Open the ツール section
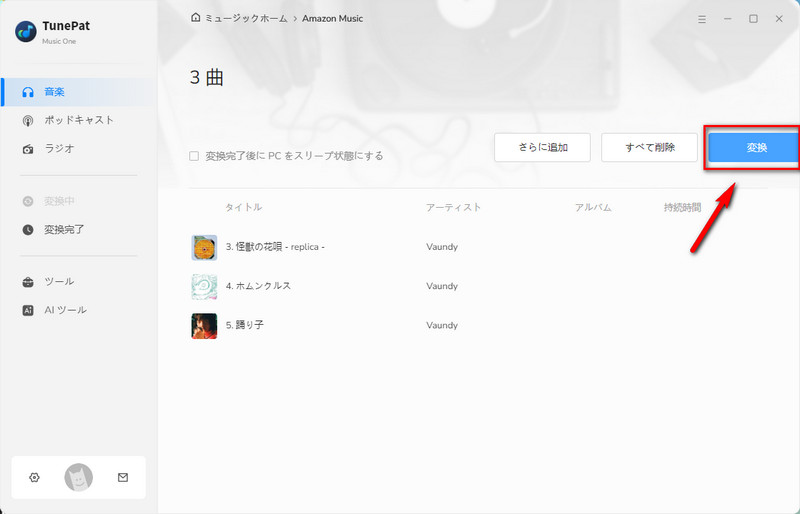Screen dimensions: 800x514 point(78,282)
